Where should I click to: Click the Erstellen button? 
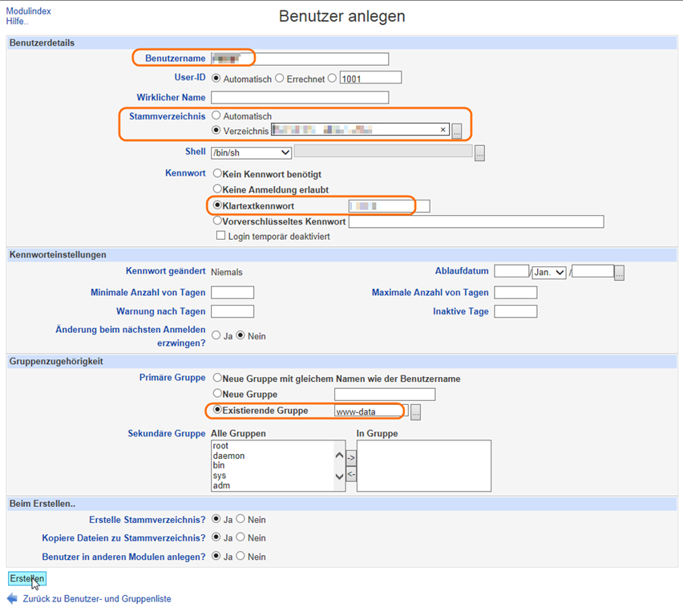[x=27, y=578]
